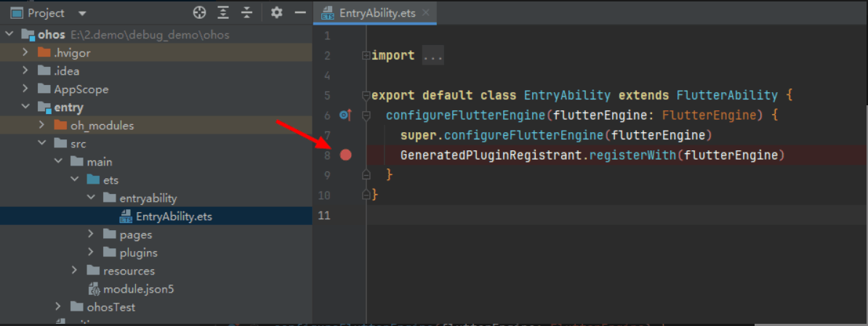
Task: Select module.json5 in the project tree
Action: [x=139, y=289]
